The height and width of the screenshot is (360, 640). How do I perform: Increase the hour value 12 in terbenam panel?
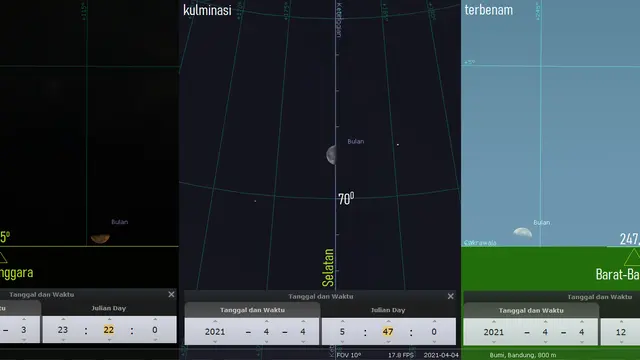coord(621,322)
